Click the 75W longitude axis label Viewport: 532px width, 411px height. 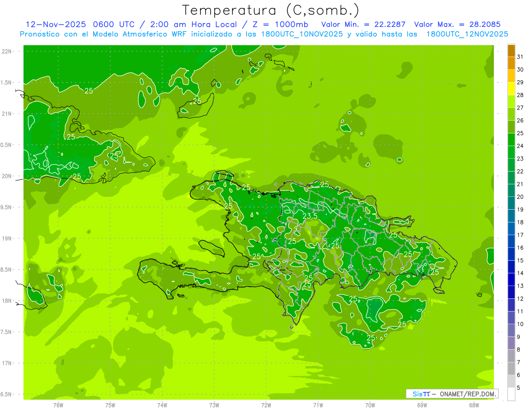[x=110, y=405]
